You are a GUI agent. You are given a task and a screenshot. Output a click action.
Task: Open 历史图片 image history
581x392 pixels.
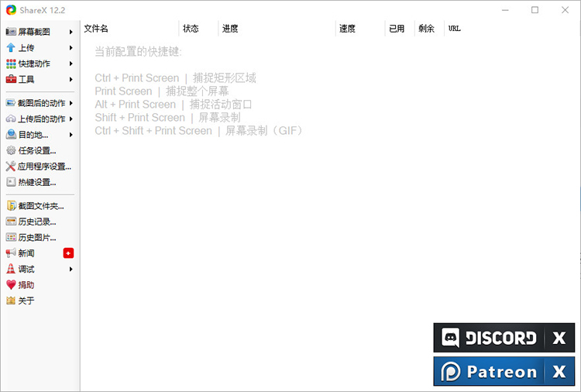click(36, 238)
